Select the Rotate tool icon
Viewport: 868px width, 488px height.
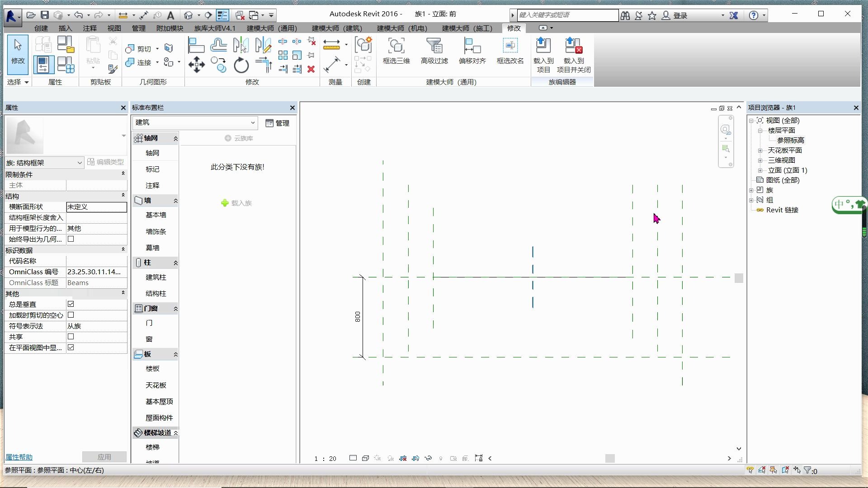click(x=241, y=66)
